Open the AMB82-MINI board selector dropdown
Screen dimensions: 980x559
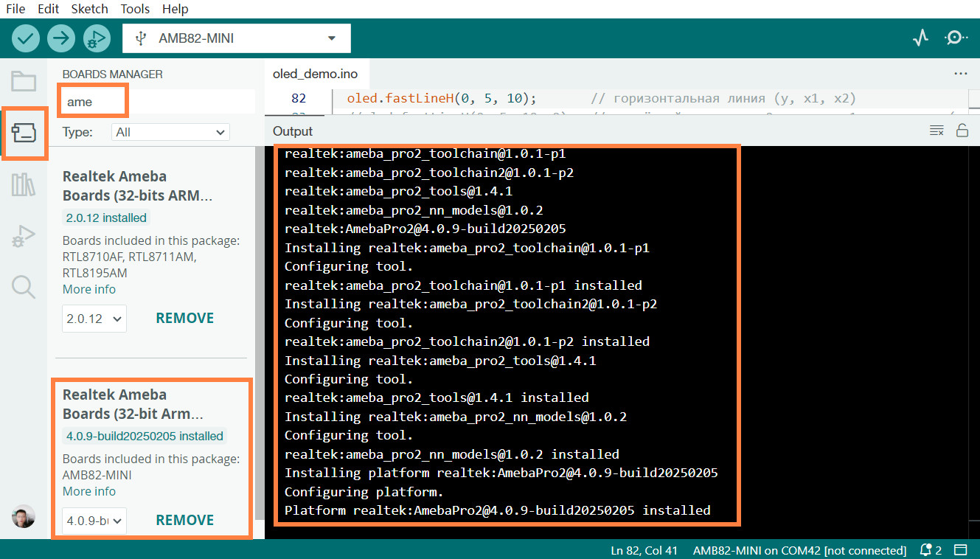[237, 38]
